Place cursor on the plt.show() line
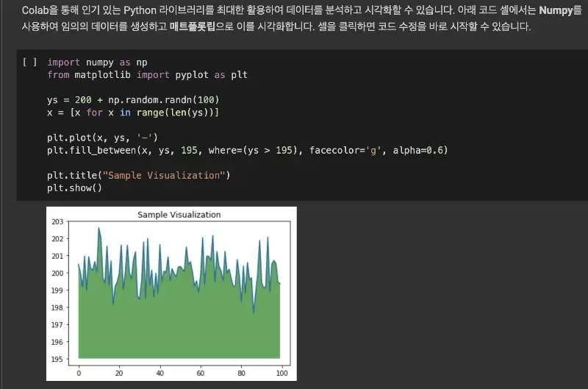This screenshot has width=588, height=389. [74, 188]
